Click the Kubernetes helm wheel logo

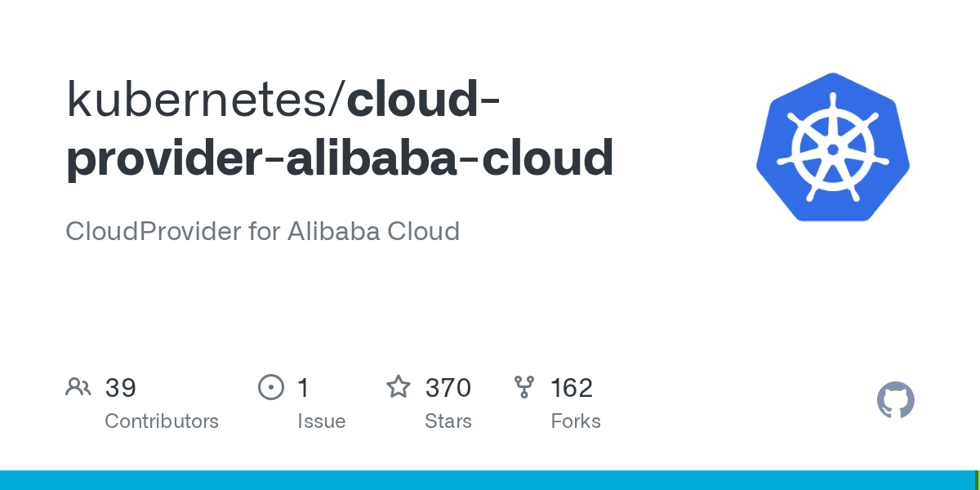832,148
